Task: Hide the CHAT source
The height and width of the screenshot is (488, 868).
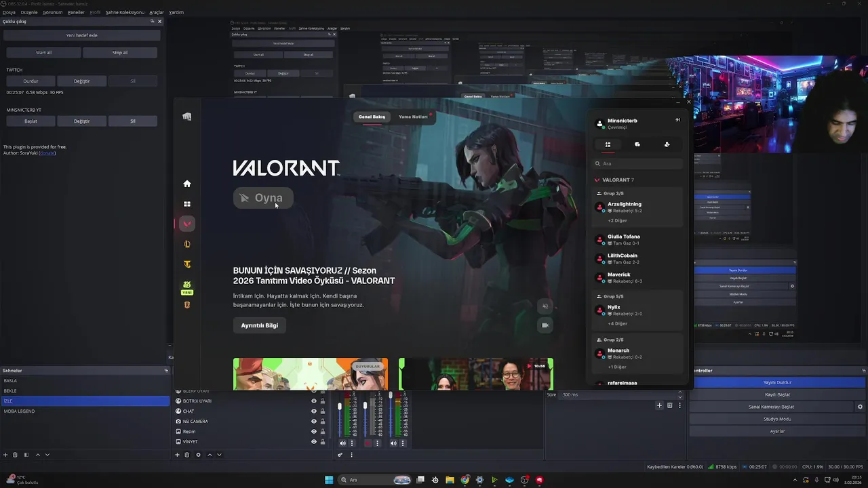Action: pos(313,411)
